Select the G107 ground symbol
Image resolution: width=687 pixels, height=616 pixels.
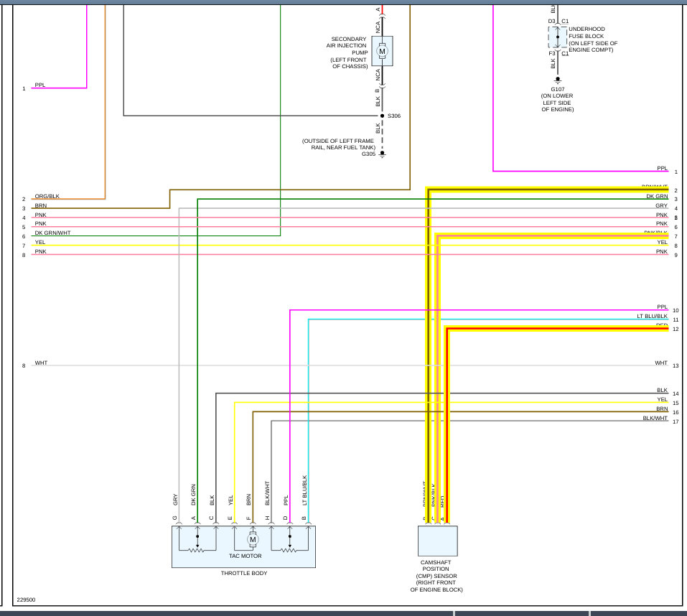(x=557, y=80)
